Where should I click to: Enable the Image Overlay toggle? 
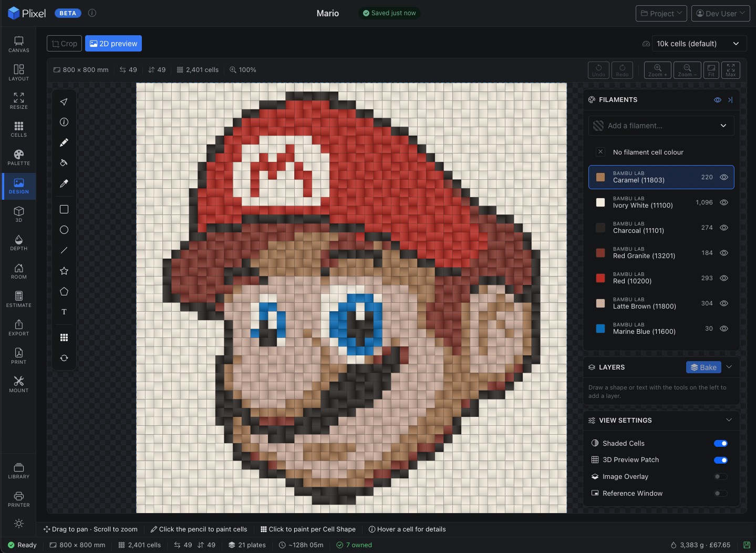tap(721, 477)
